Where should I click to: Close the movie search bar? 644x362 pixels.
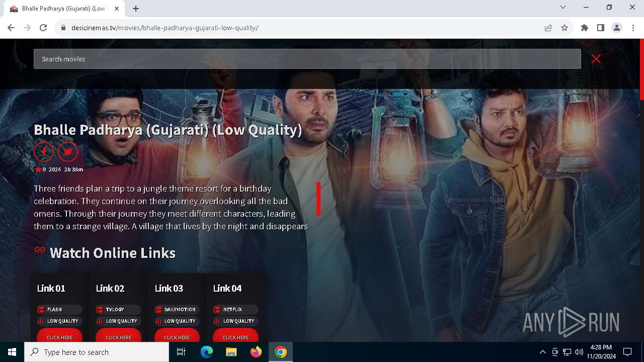(x=596, y=59)
